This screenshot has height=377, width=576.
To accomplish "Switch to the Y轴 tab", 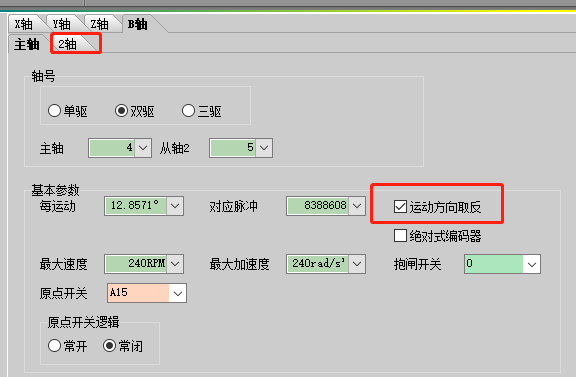I will (x=62, y=24).
